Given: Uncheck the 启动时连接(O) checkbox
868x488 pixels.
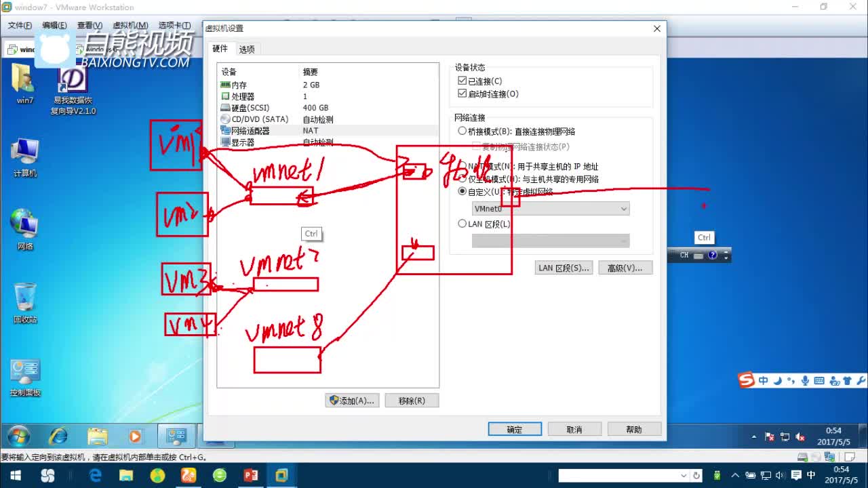Looking at the screenshot, I should point(462,93).
